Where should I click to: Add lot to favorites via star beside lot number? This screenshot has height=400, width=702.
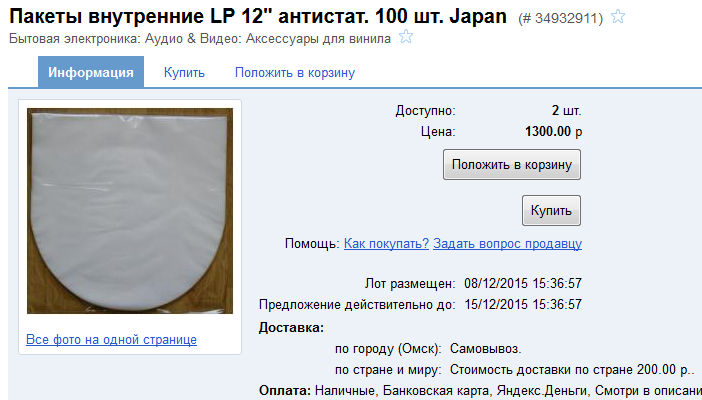coord(618,17)
